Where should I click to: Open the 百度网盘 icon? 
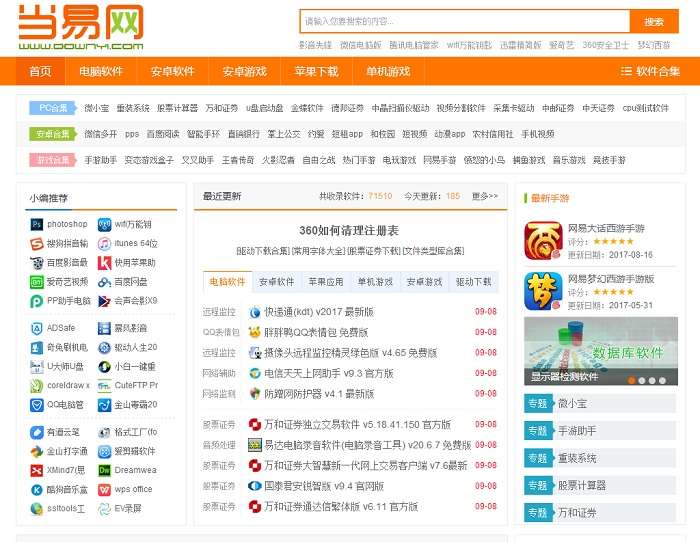tap(104, 282)
